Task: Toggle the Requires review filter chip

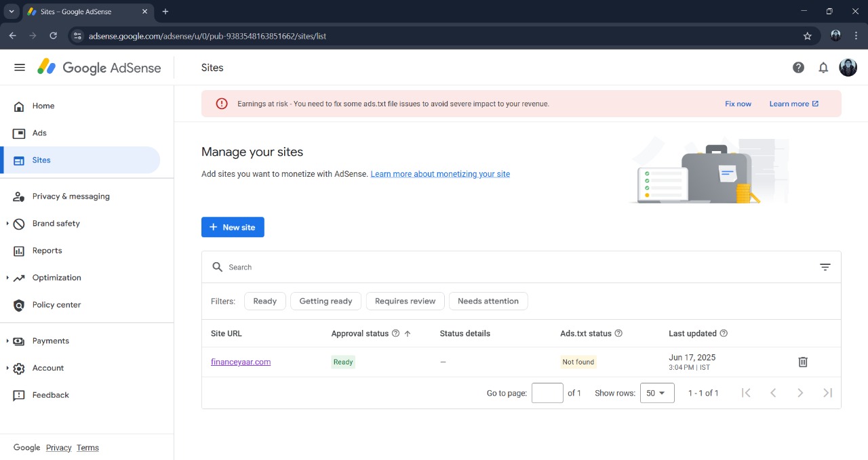Action: [406, 301]
